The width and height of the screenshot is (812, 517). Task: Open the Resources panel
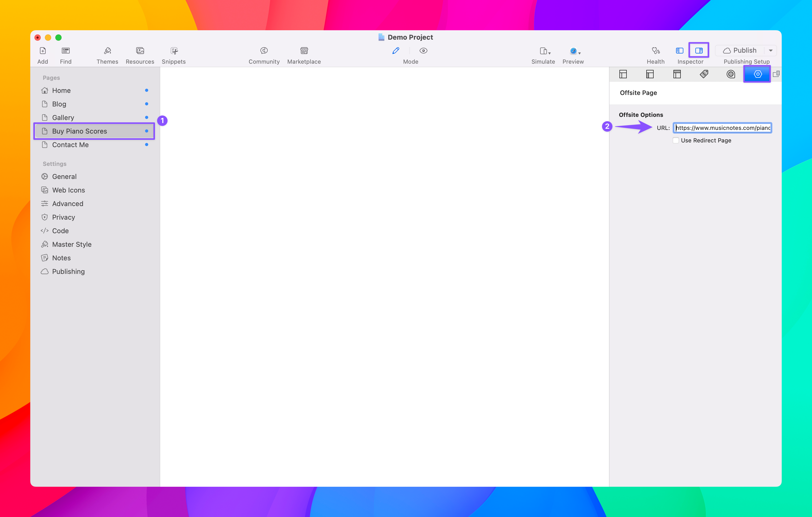[140, 51]
